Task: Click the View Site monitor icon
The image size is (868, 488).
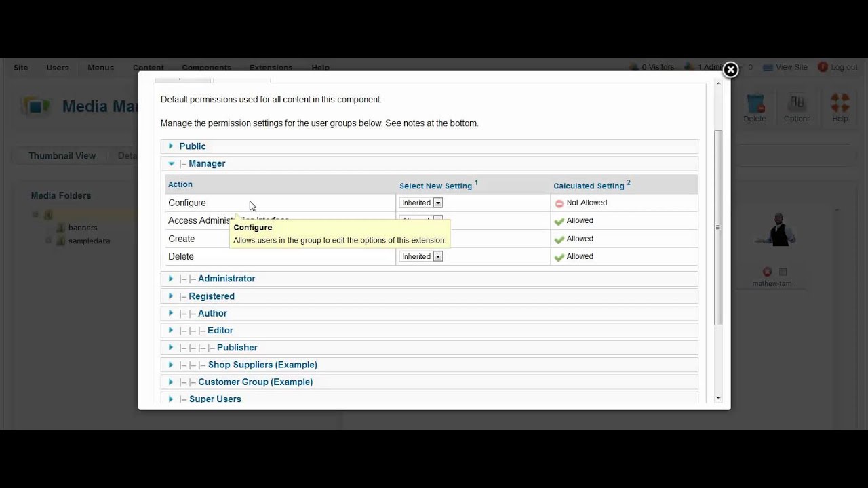Action: coord(768,67)
